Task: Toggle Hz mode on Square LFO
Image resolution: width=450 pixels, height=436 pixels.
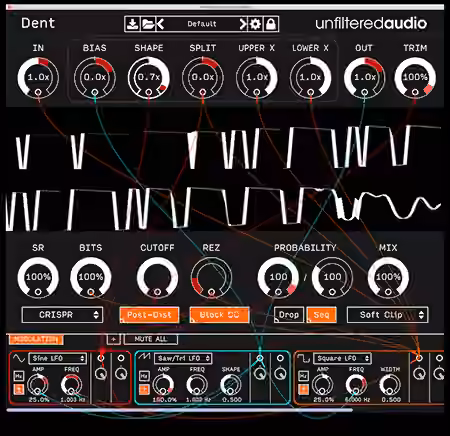Action: (303, 376)
